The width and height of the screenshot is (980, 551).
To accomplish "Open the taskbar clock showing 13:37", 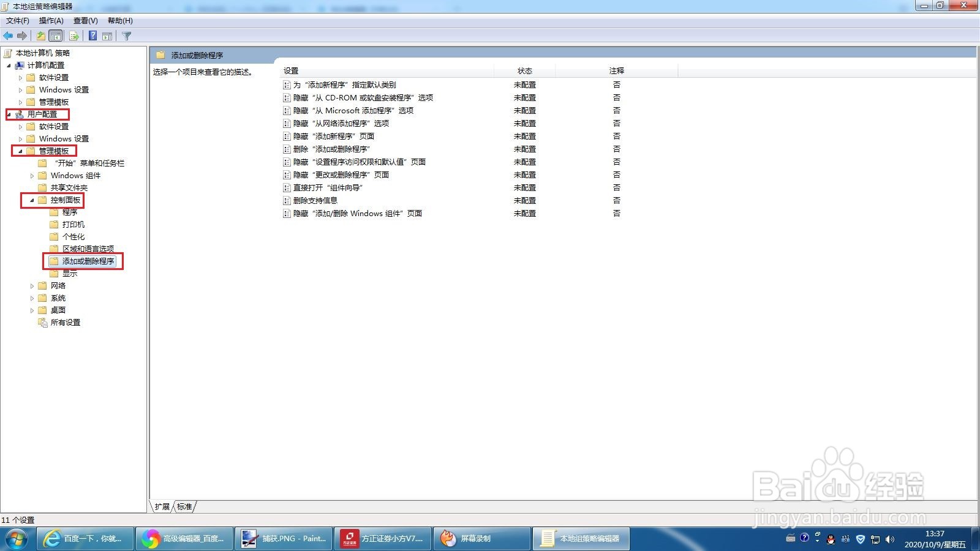I will [x=935, y=539].
